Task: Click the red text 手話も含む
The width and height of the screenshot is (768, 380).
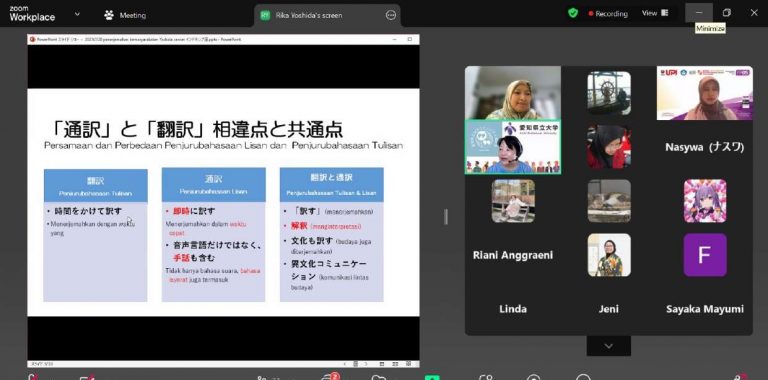Action: (193, 257)
